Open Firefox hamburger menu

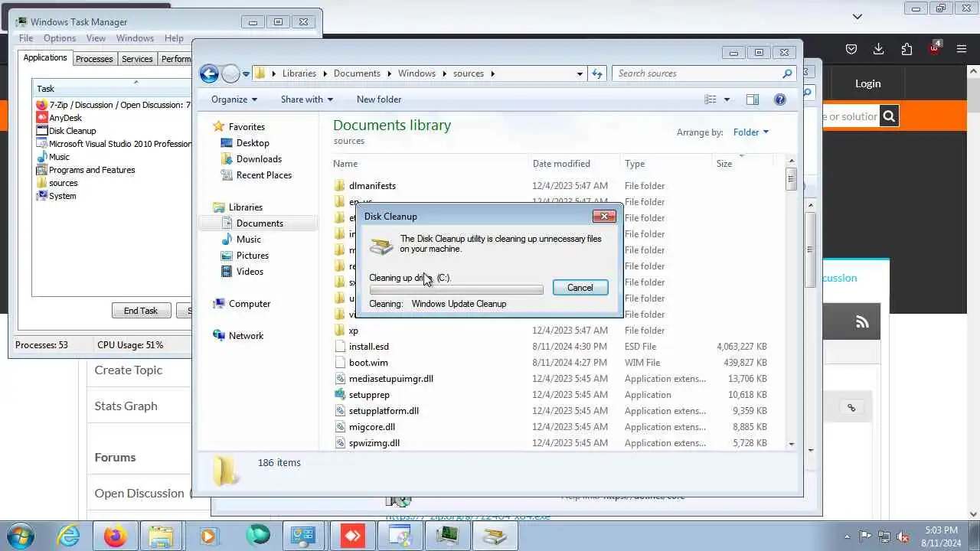coord(962,49)
